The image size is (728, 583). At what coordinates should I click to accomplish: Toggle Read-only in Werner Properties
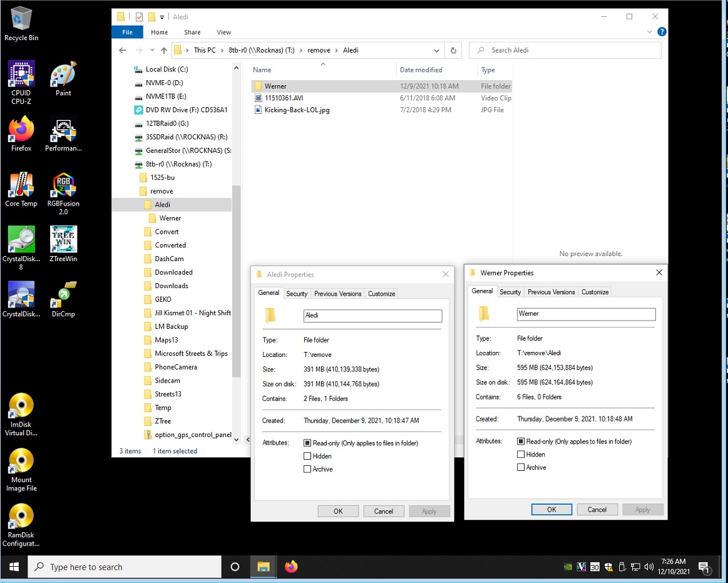point(520,441)
